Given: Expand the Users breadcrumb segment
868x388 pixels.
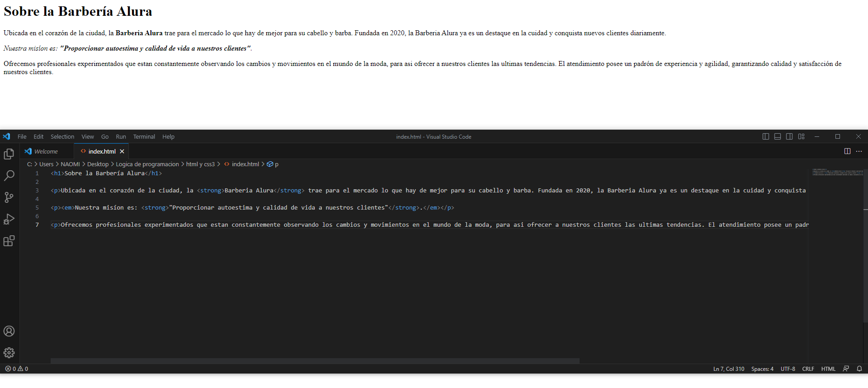Looking at the screenshot, I should pyautogui.click(x=46, y=164).
